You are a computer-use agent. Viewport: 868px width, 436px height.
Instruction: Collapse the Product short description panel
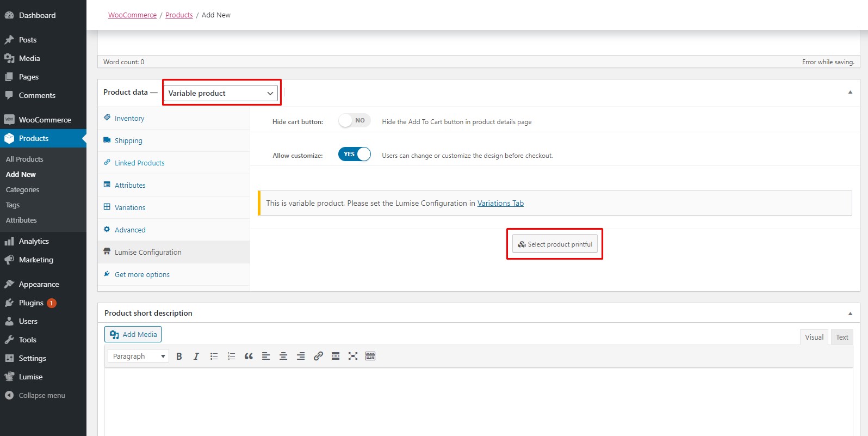tap(850, 314)
